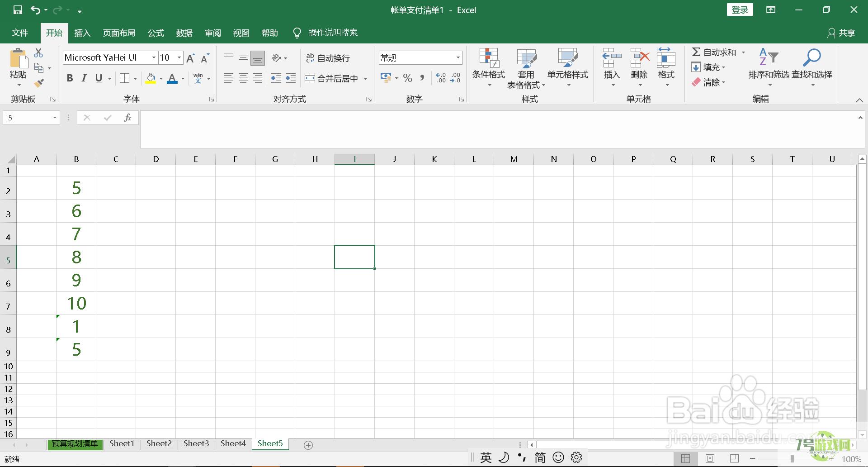Open accounting number format icon
Screen dimensions: 868x467
[386, 78]
